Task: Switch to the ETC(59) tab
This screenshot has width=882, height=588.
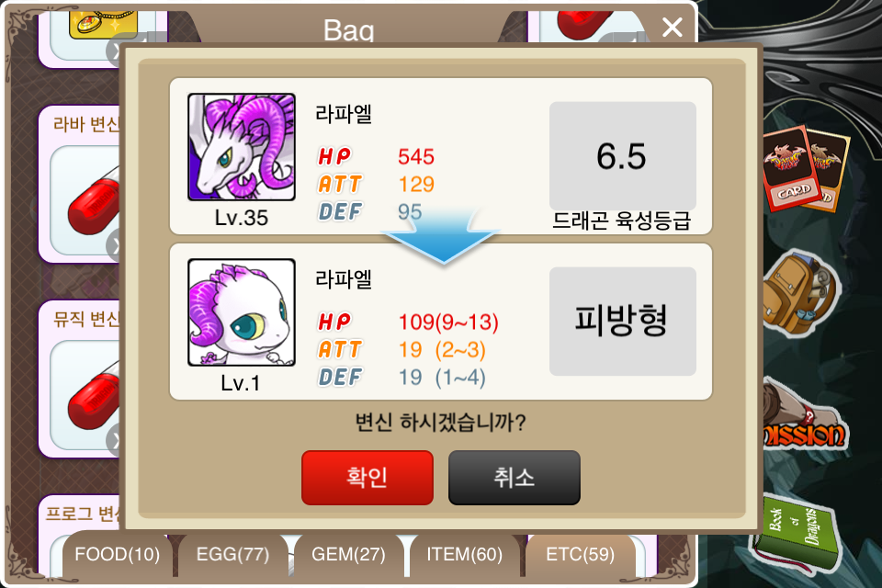Action: pos(580,554)
